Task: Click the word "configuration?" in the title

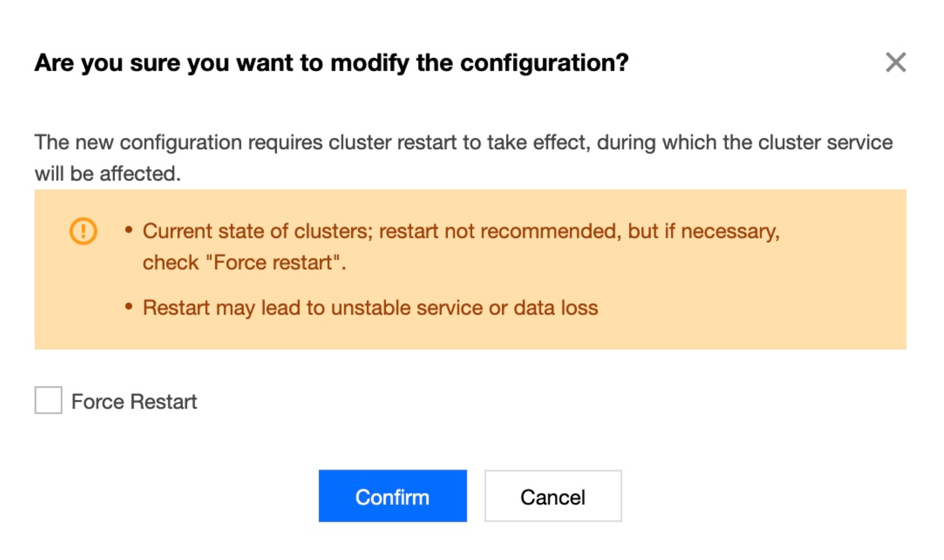Action: pyautogui.click(x=544, y=63)
